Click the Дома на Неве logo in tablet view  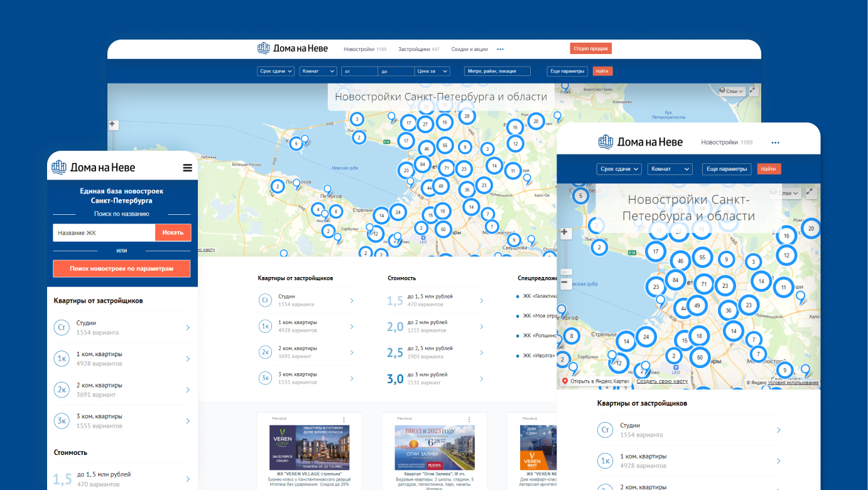(x=640, y=142)
